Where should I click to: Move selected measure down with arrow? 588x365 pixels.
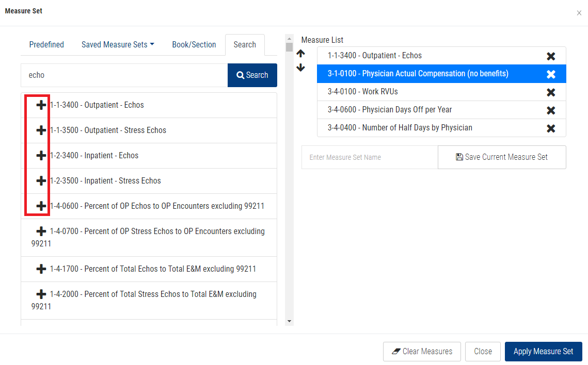click(x=301, y=68)
